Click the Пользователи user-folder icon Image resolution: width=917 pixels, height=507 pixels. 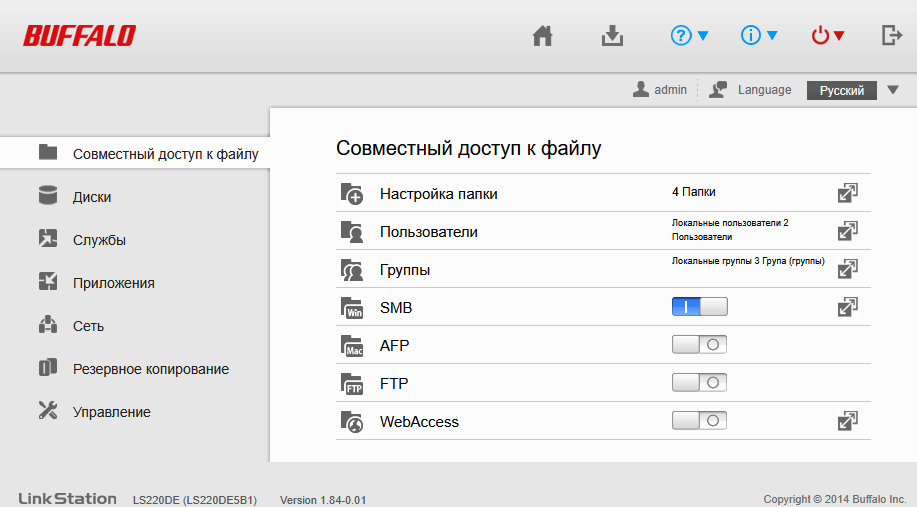352,232
